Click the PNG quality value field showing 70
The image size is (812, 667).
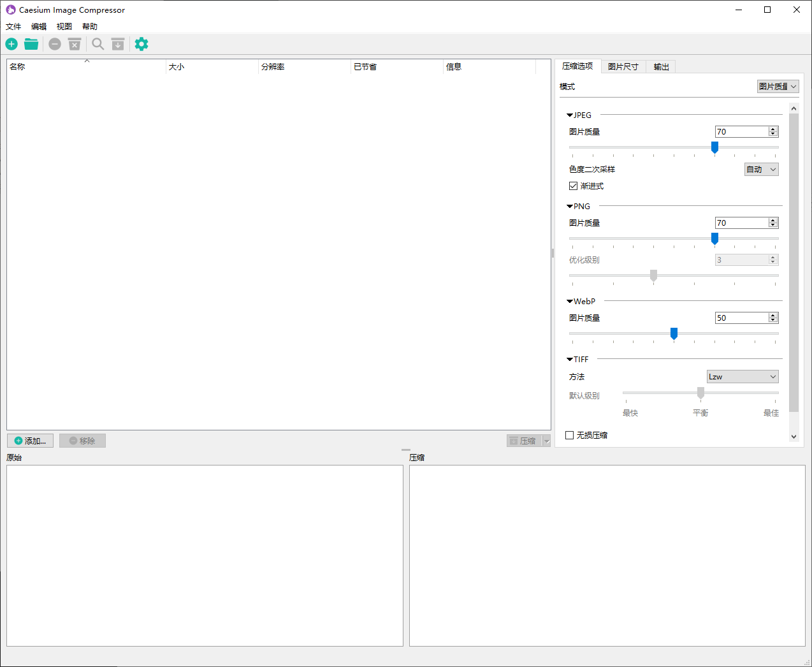tap(741, 223)
